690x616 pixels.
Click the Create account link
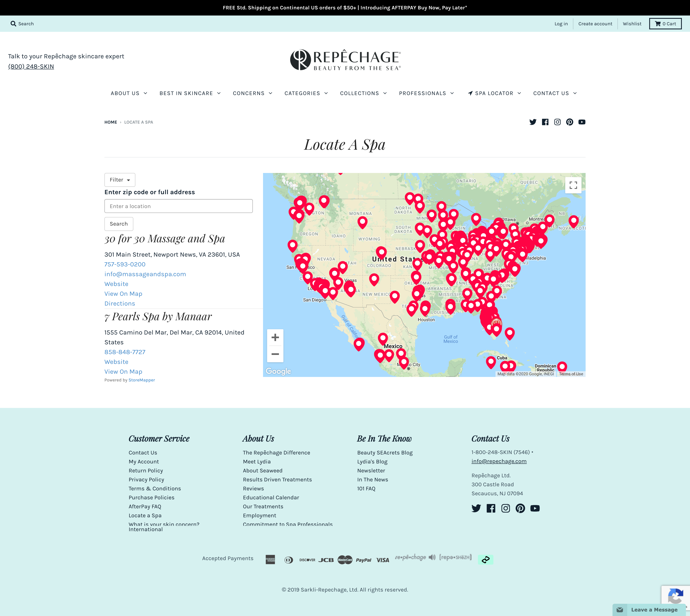(x=595, y=24)
